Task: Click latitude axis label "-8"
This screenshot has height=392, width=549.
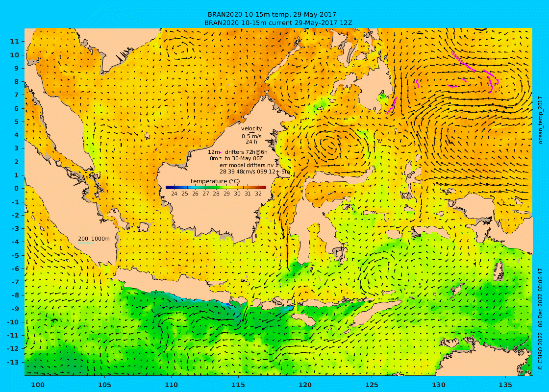Action: pyautogui.click(x=15, y=295)
